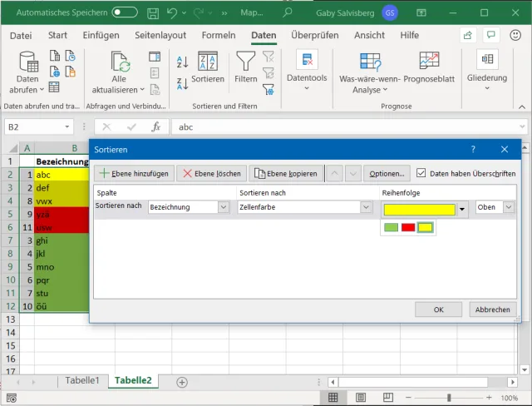This screenshot has width=532, height=406.
Task: Open the Oben position dropdown
Action: (508, 208)
